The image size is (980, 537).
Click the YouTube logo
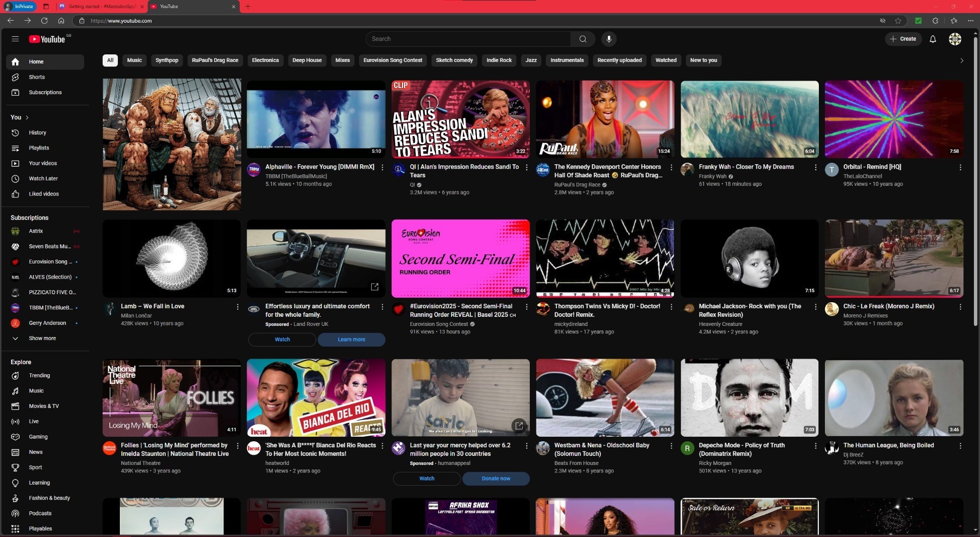(x=47, y=39)
